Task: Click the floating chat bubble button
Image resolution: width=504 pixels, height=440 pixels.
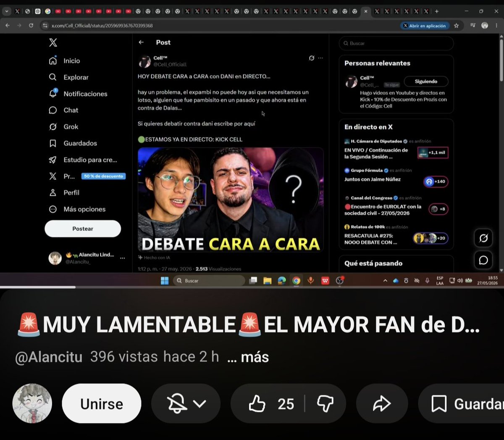Action: click(483, 260)
